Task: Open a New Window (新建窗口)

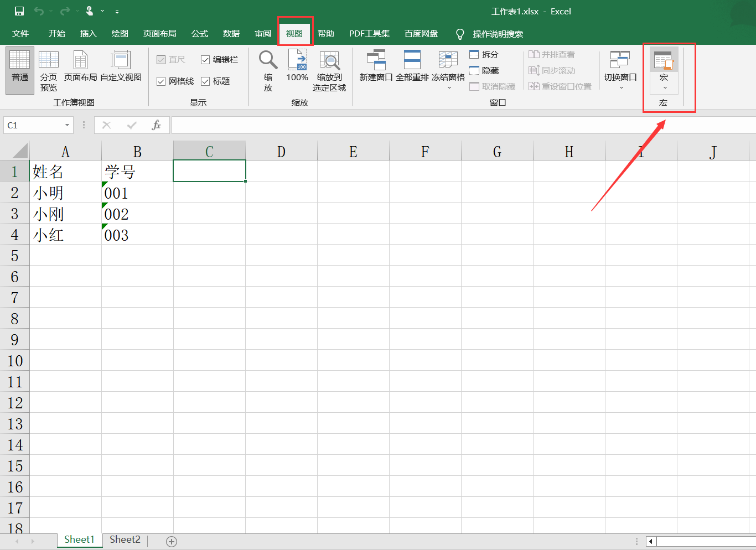Action: click(x=376, y=66)
